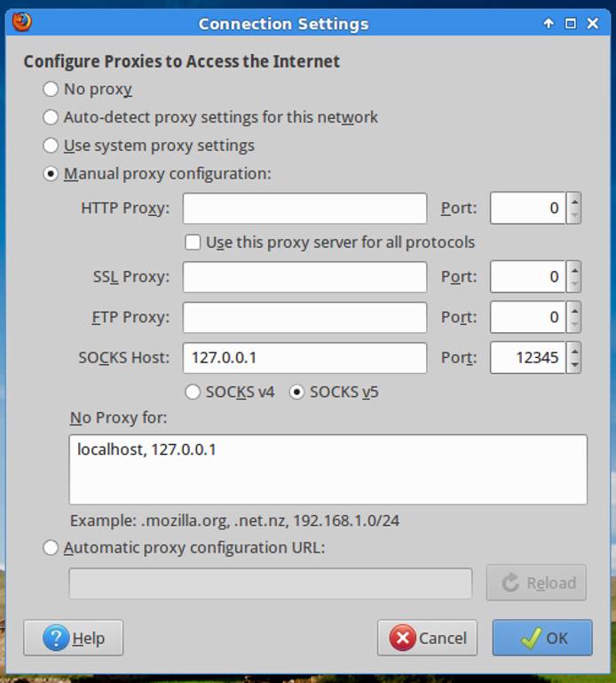616x683 pixels.
Task: Increase the HTTP Proxy port value
Action: tap(574, 202)
